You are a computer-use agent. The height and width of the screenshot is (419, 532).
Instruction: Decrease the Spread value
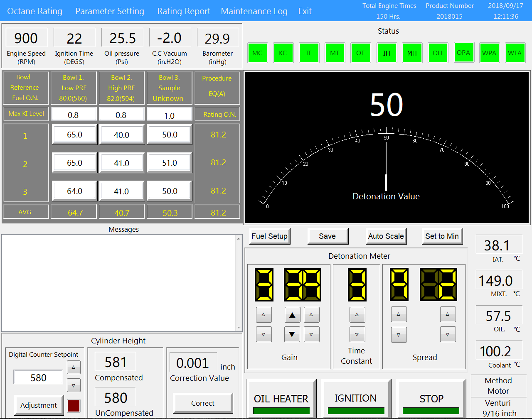[399, 334]
